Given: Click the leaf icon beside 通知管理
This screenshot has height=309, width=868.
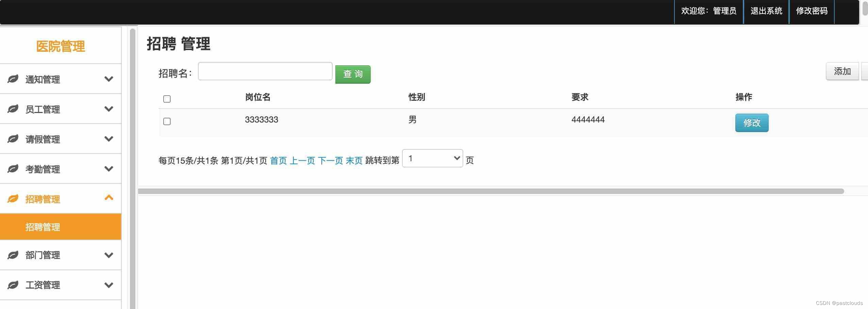Looking at the screenshot, I should tap(13, 79).
